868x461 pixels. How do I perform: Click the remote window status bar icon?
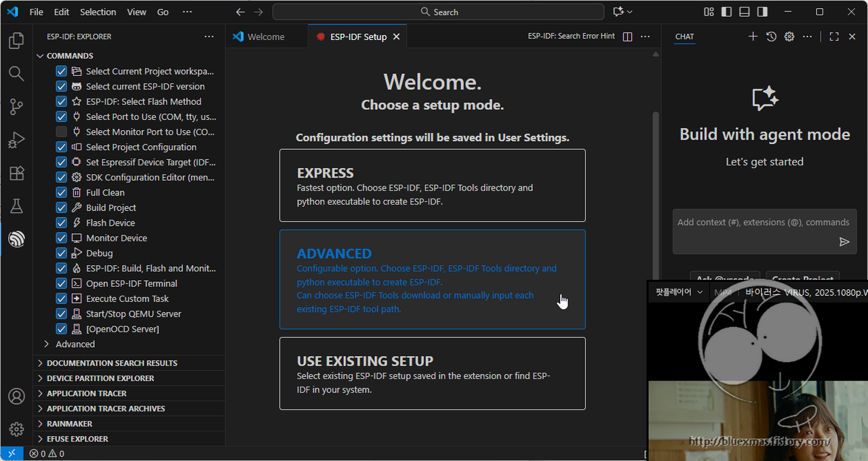12,454
